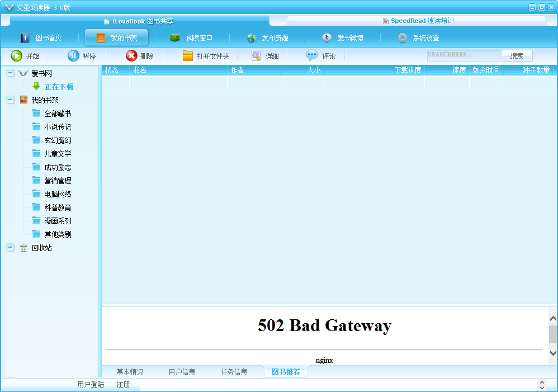Click the 详细 magnifier icon

coord(256,55)
